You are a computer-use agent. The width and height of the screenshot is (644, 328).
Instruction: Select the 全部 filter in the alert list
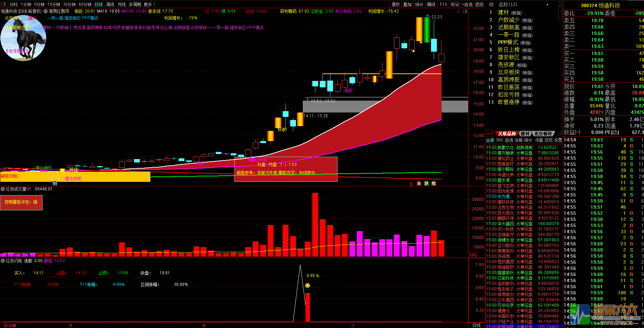490,140
